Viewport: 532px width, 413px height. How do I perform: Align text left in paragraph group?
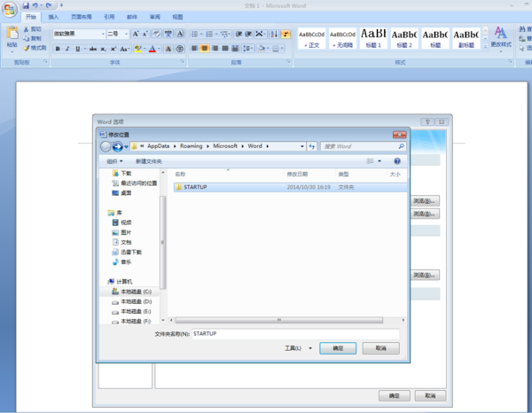coord(194,48)
